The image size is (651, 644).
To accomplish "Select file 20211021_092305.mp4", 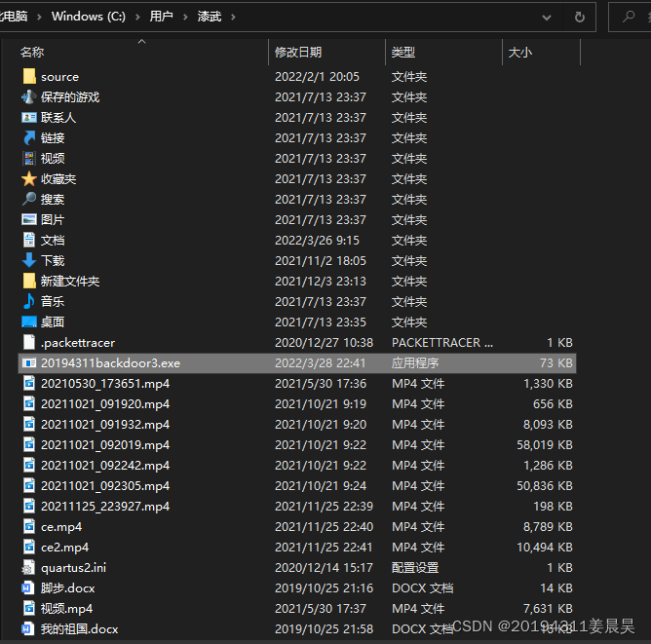I will point(105,486).
